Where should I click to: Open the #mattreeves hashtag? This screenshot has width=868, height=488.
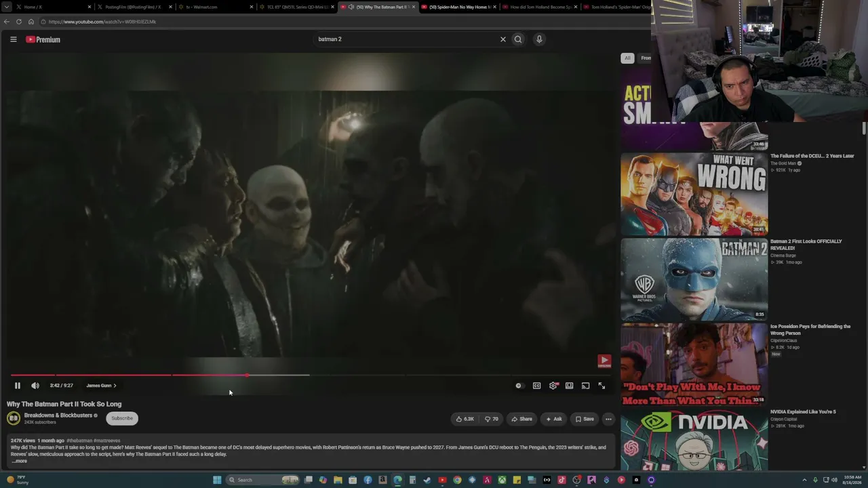coord(107,441)
